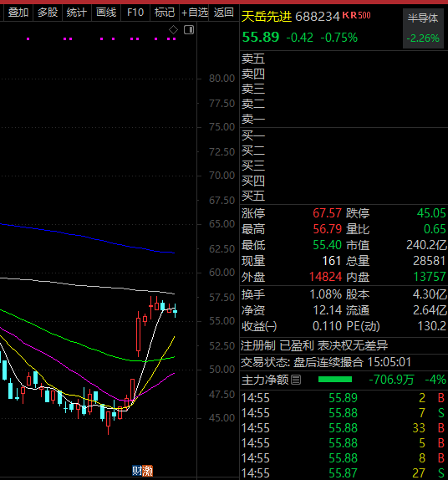The width and height of the screenshot is (448, 480).
Task: Click the KR500 tag beside stock code
Action: pos(356,15)
